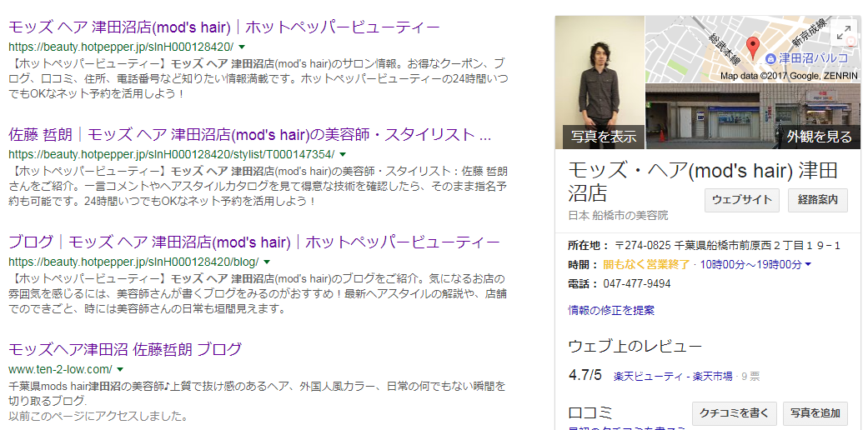Image resolution: width=868 pixels, height=430 pixels.
Task: Click the phone number 047-477-9494
Action: click(x=636, y=284)
